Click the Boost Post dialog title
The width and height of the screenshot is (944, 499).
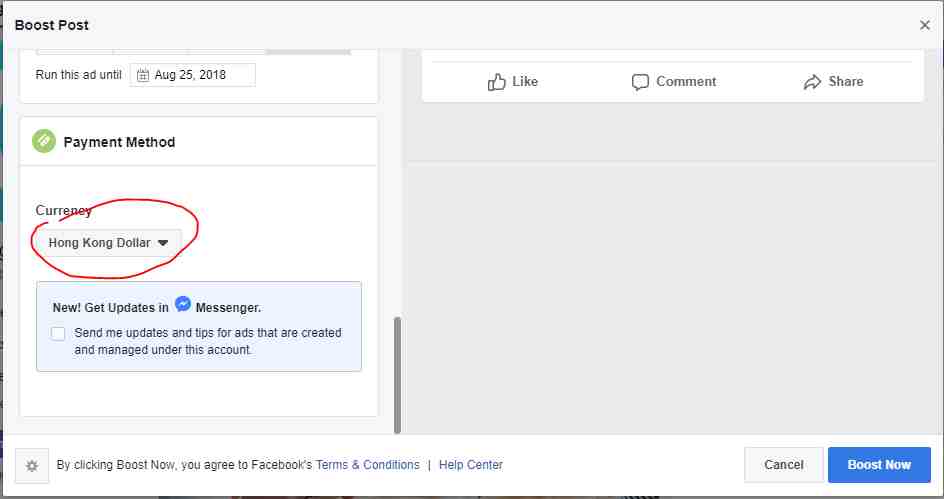(x=52, y=25)
